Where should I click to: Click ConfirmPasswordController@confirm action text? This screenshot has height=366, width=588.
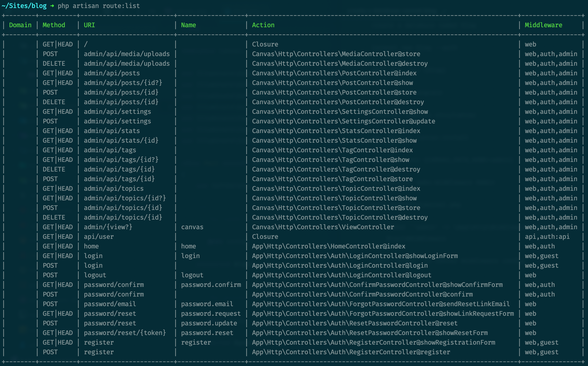pyautogui.click(x=362, y=294)
